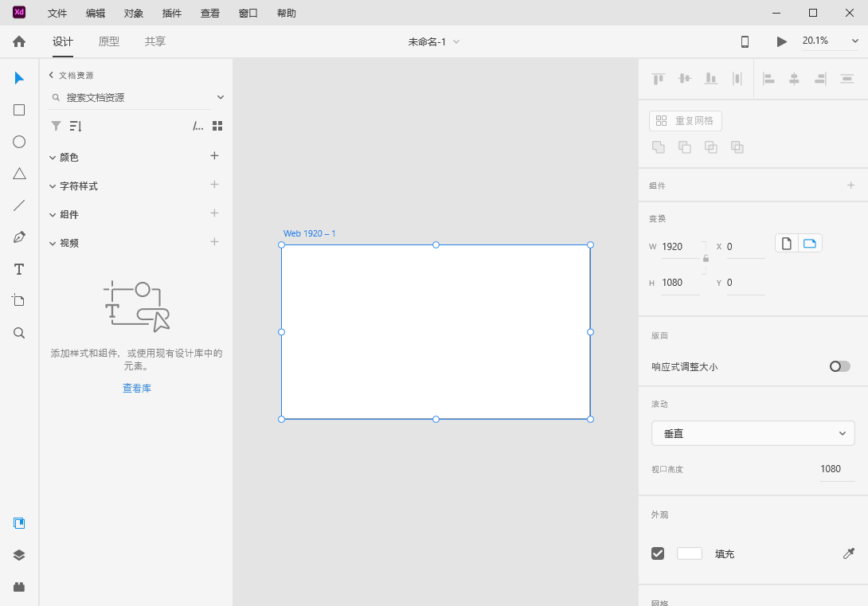The image size is (868, 606).
Task: Toggle responsive resize switch
Action: pyautogui.click(x=839, y=366)
